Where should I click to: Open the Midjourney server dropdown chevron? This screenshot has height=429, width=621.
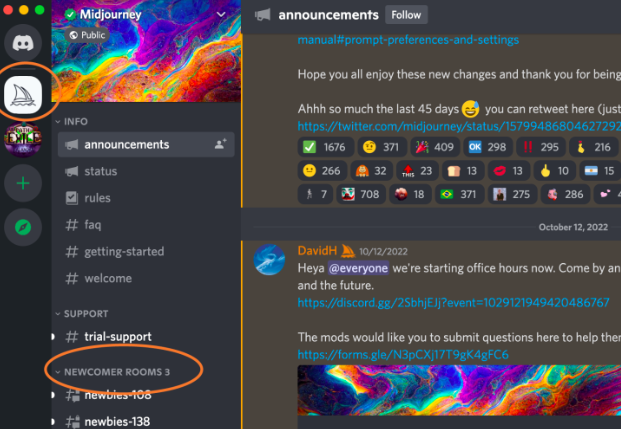point(221,15)
